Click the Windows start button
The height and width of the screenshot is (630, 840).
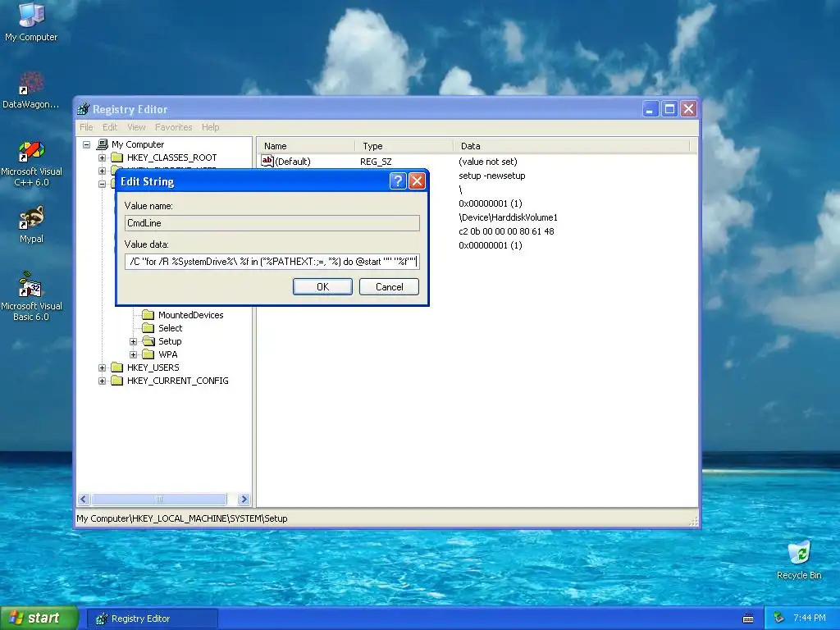[x=39, y=619]
